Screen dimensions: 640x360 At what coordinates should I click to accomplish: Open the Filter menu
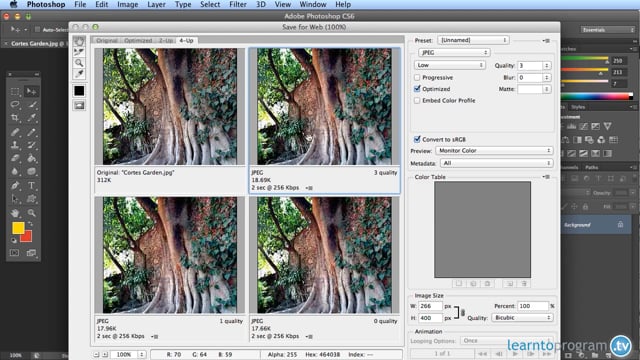(238, 4)
